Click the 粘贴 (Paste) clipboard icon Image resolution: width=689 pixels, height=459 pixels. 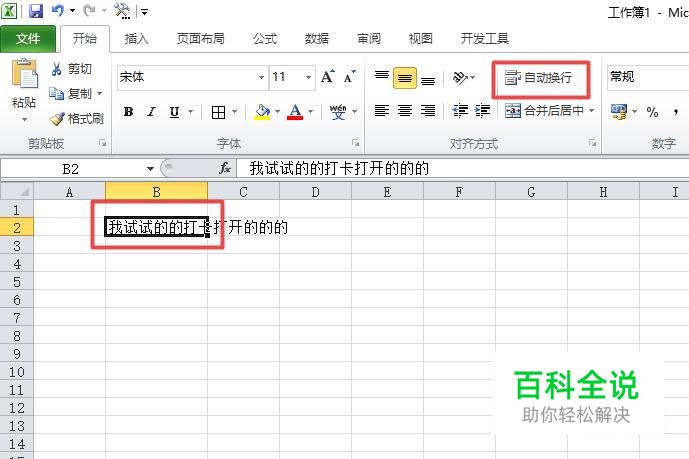click(x=24, y=73)
